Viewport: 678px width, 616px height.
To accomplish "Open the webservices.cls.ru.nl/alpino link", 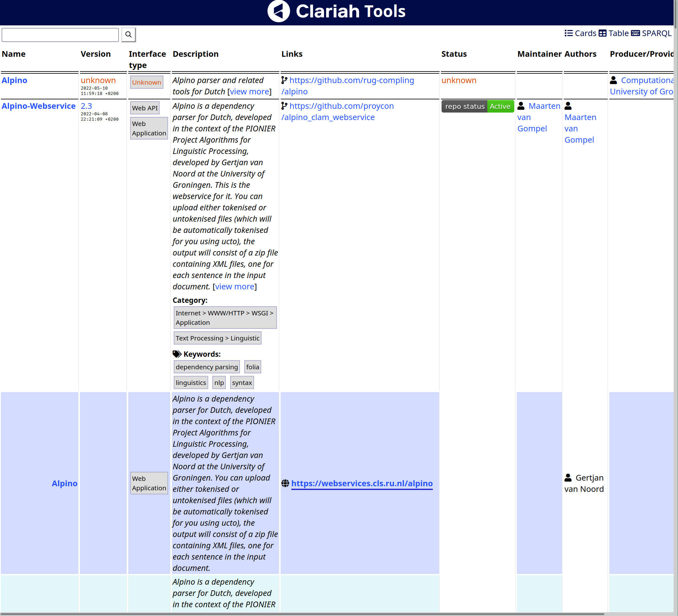I will [x=362, y=483].
